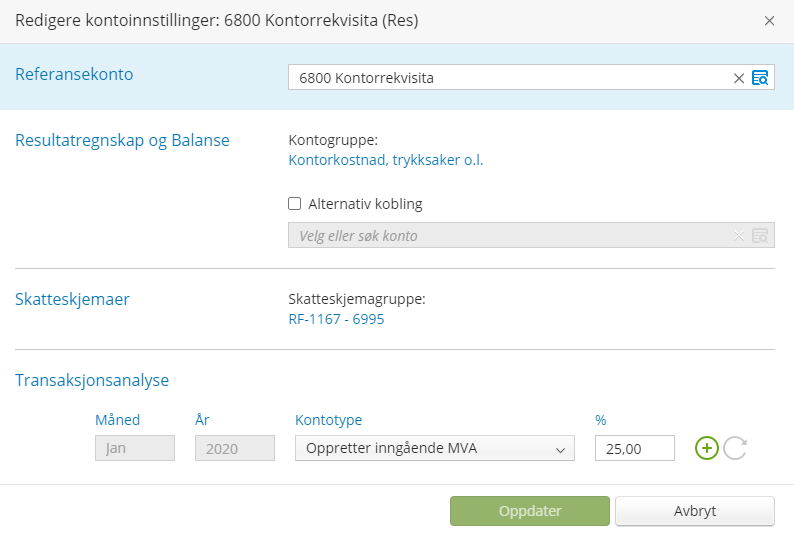Open the Kontorkostnad, trykksaker o.l. link
The width and height of the screenshot is (794, 535).
click(385, 160)
